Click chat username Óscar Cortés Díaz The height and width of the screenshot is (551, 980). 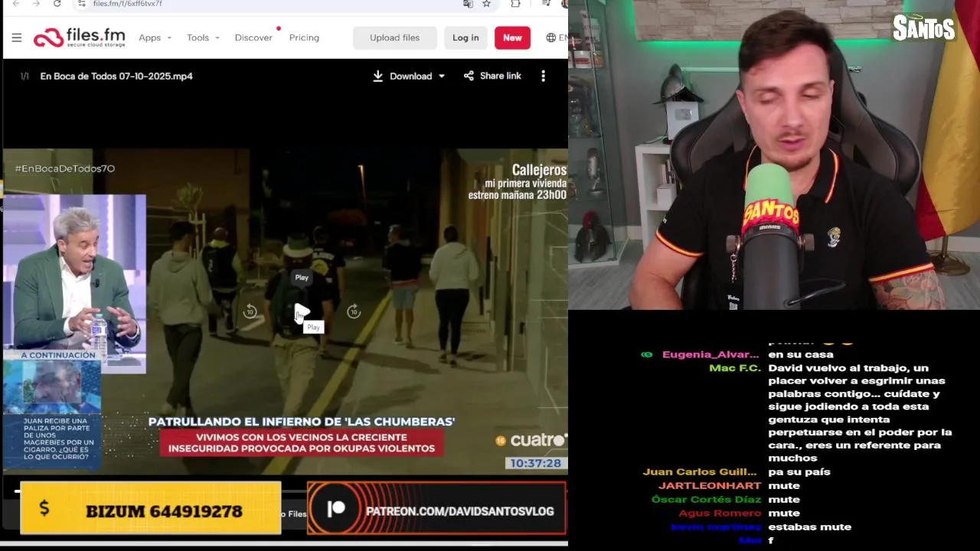click(706, 499)
